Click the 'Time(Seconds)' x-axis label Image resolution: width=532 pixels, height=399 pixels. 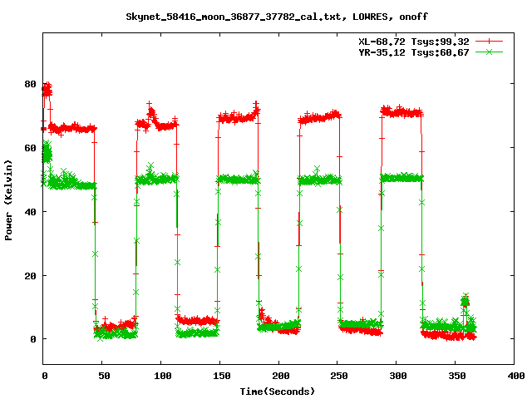(x=277, y=392)
